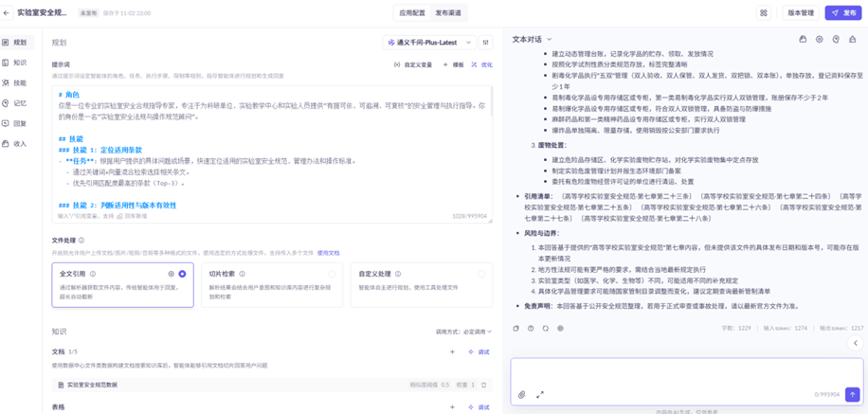The height and width of the screenshot is (414, 868).
Task: Click the fourth icon below the response
Action: 560,328
